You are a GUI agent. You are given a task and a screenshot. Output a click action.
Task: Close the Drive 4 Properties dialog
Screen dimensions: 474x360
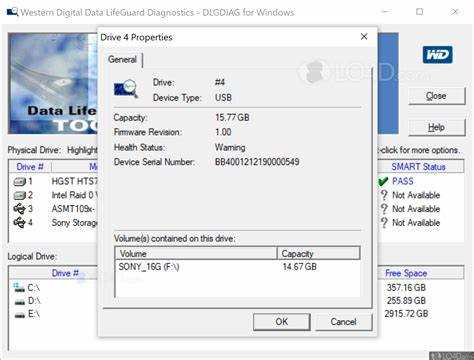click(x=364, y=36)
